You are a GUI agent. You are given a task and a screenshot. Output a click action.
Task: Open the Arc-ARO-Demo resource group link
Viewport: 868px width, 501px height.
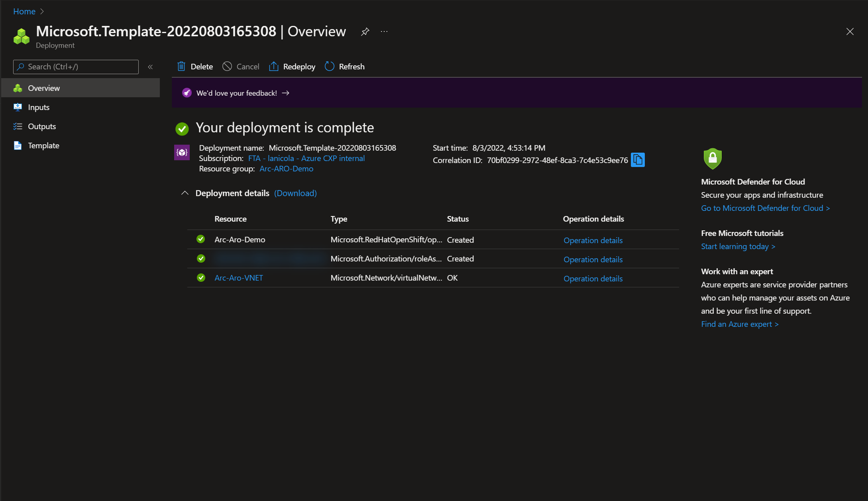point(286,169)
